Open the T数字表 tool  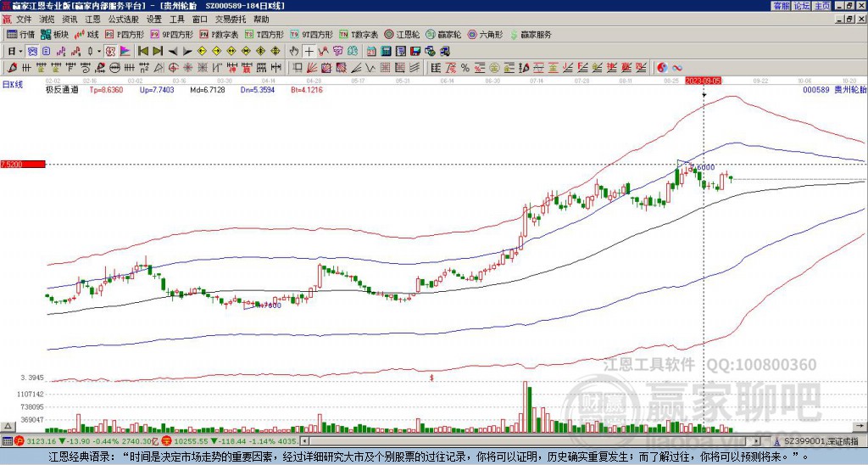point(359,34)
